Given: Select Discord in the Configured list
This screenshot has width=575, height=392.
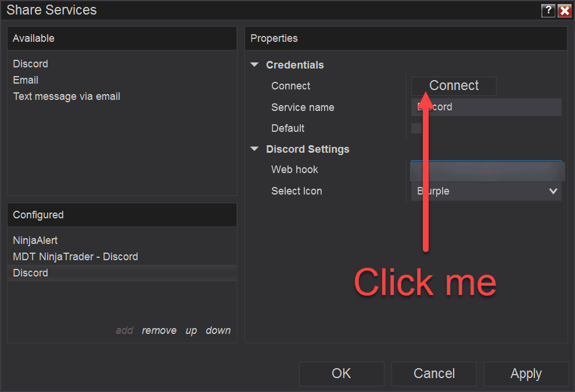Looking at the screenshot, I should tap(122, 273).
